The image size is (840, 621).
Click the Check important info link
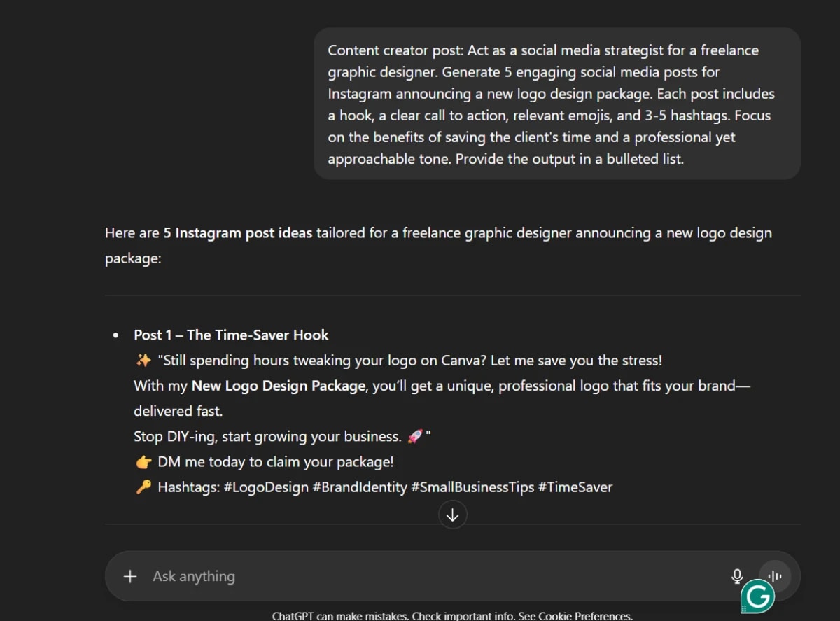click(x=461, y=616)
